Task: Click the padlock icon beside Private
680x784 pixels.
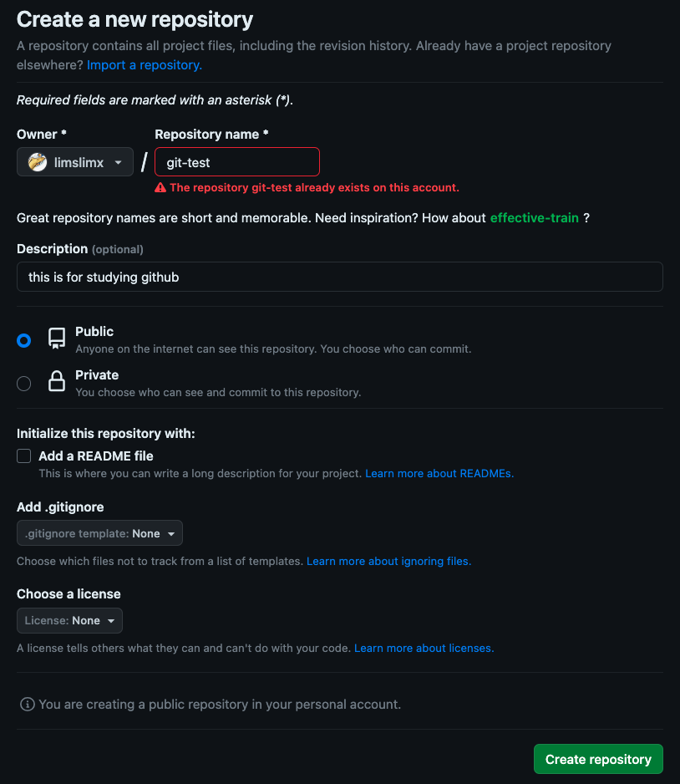Action: pyautogui.click(x=56, y=381)
